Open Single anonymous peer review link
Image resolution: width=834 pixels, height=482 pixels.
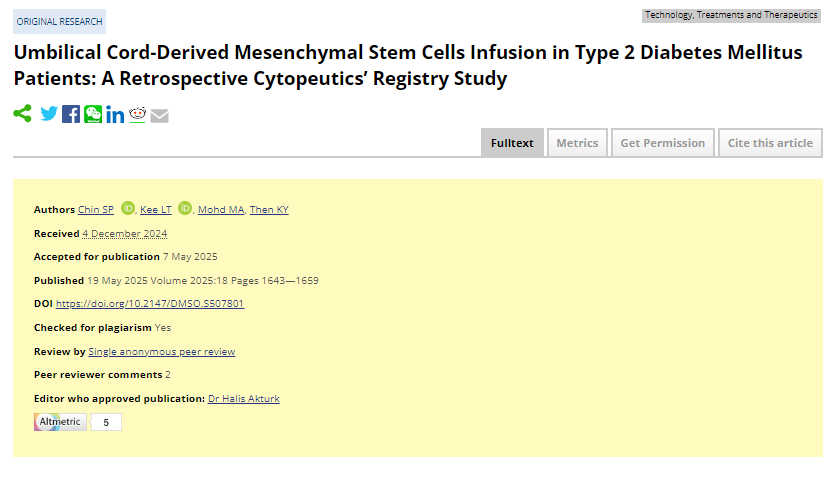pos(162,352)
